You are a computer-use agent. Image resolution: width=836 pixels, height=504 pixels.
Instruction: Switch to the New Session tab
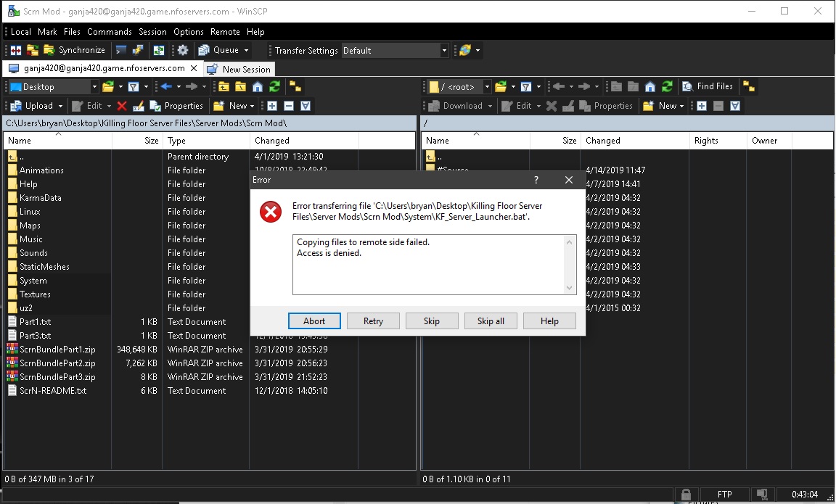tap(239, 70)
